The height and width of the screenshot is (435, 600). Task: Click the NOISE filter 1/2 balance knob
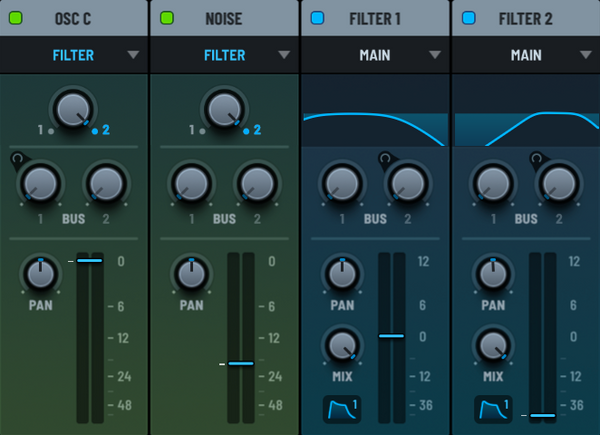tap(224, 110)
